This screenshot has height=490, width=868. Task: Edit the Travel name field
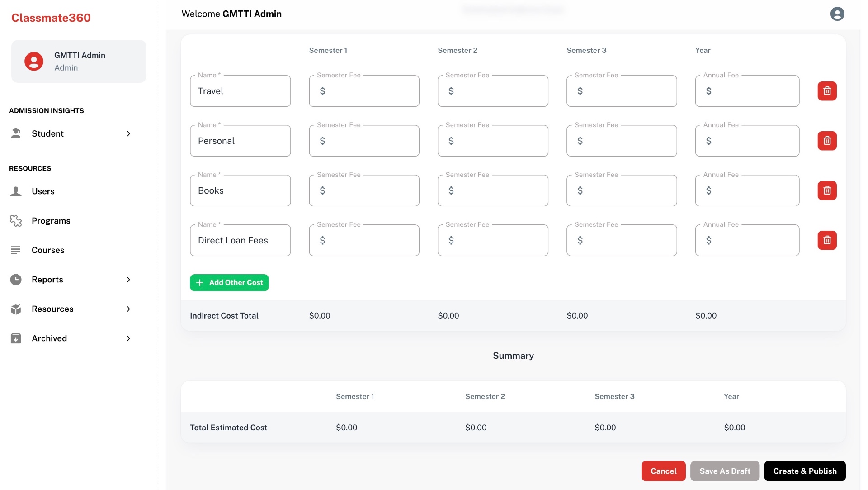click(x=240, y=91)
